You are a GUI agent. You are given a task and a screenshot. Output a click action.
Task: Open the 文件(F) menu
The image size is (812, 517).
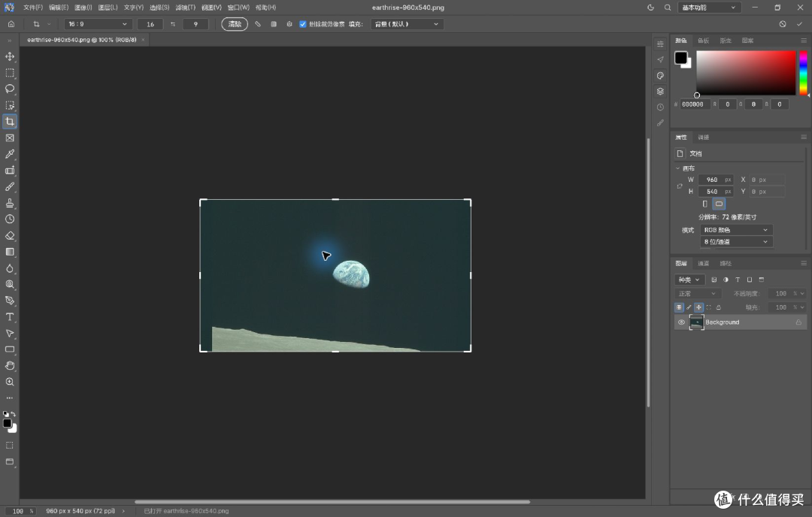click(32, 8)
